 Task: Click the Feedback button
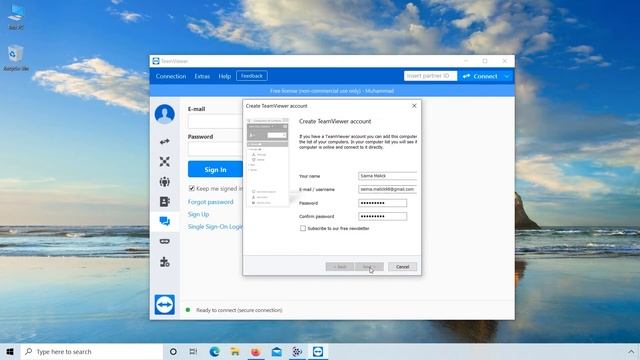pos(252,76)
